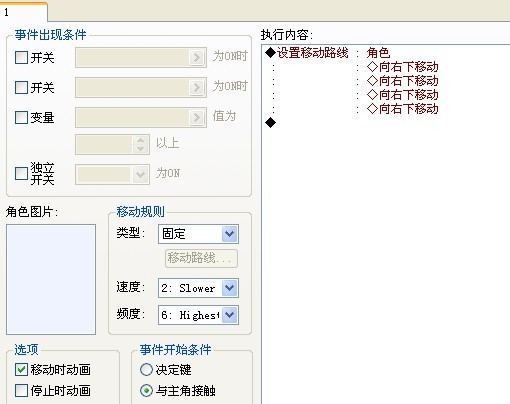The height and width of the screenshot is (404, 510).
Task: Tick the 变量 condition checkbox
Action: (21, 117)
